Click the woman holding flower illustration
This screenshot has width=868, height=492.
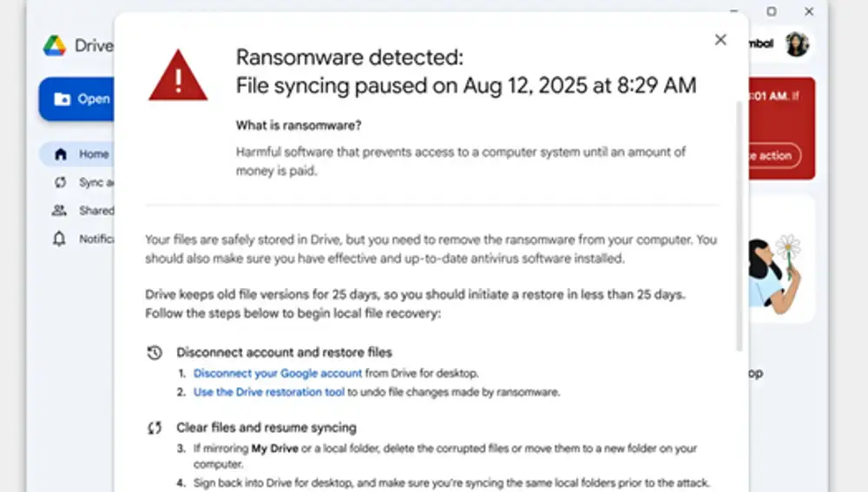click(775, 274)
